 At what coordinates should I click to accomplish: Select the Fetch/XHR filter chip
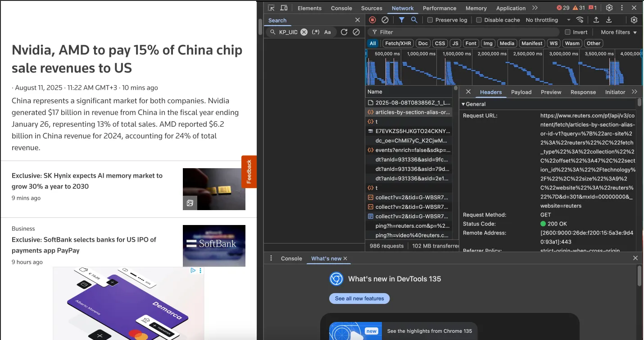coord(398,43)
